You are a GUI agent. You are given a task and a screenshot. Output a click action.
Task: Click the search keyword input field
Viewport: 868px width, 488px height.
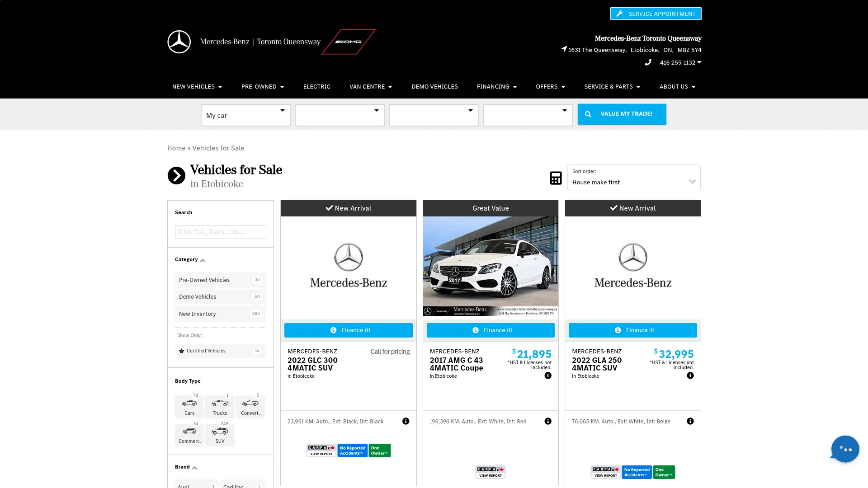(221, 232)
